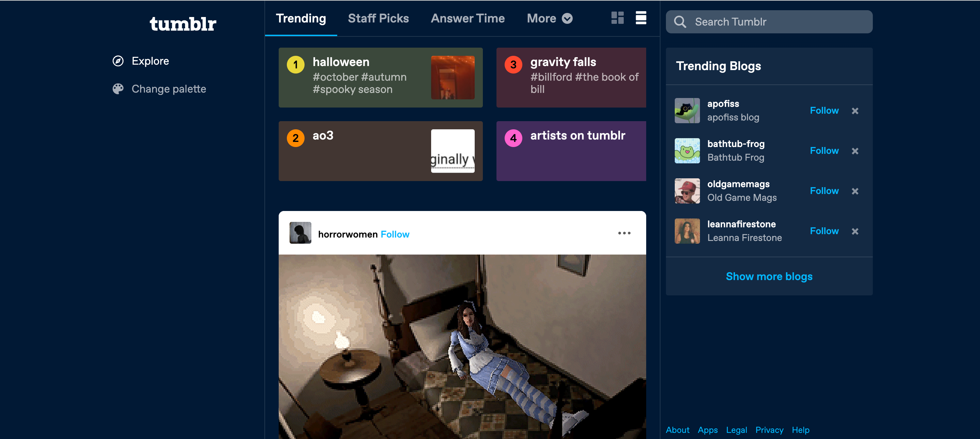Open the Privacy link in the footer
980x439 pixels.
769,430
